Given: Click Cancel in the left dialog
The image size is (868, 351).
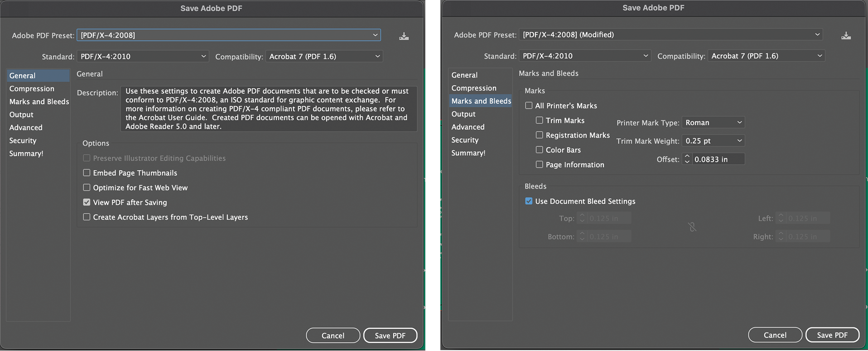Looking at the screenshot, I should tap(333, 336).
